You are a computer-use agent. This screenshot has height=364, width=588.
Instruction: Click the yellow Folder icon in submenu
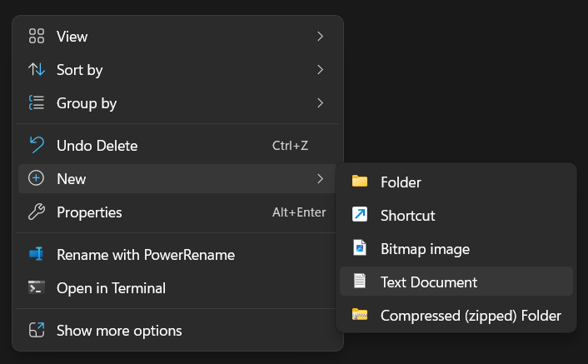pos(360,182)
